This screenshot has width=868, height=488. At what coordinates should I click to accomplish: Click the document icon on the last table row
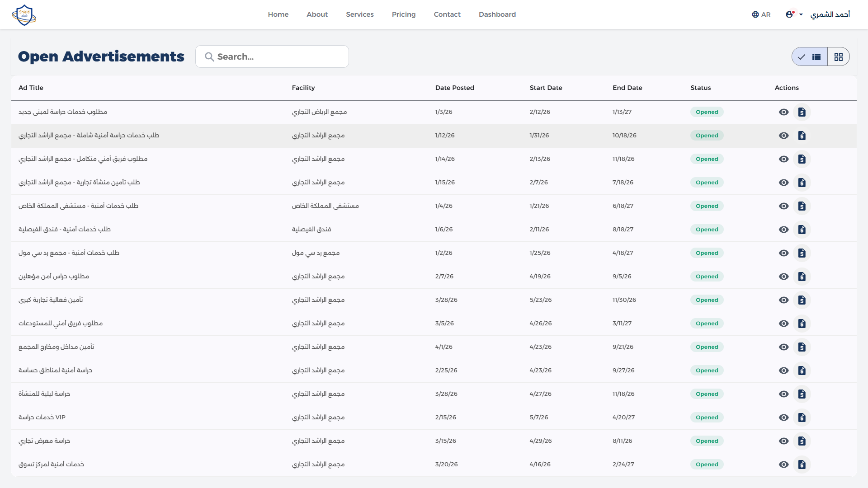click(x=802, y=464)
